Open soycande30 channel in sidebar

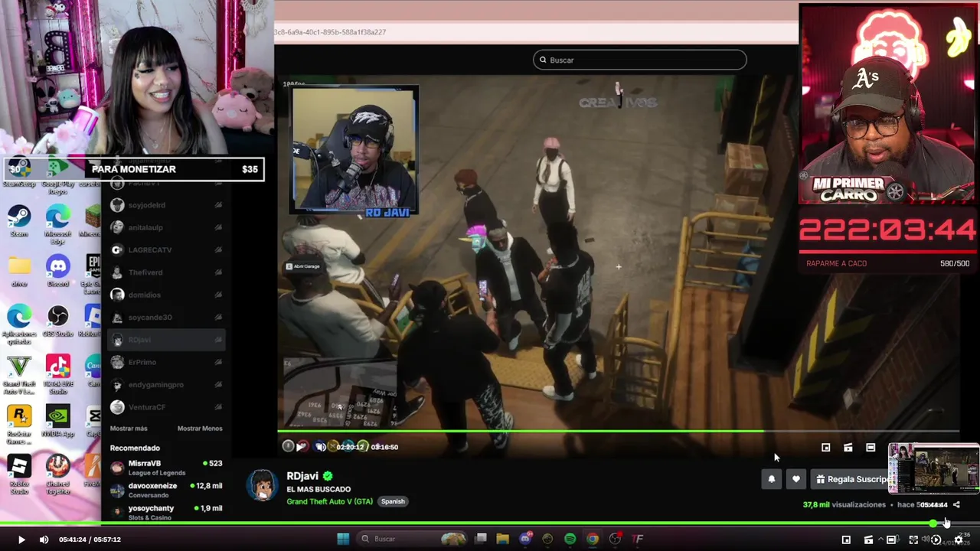pyautogui.click(x=167, y=317)
